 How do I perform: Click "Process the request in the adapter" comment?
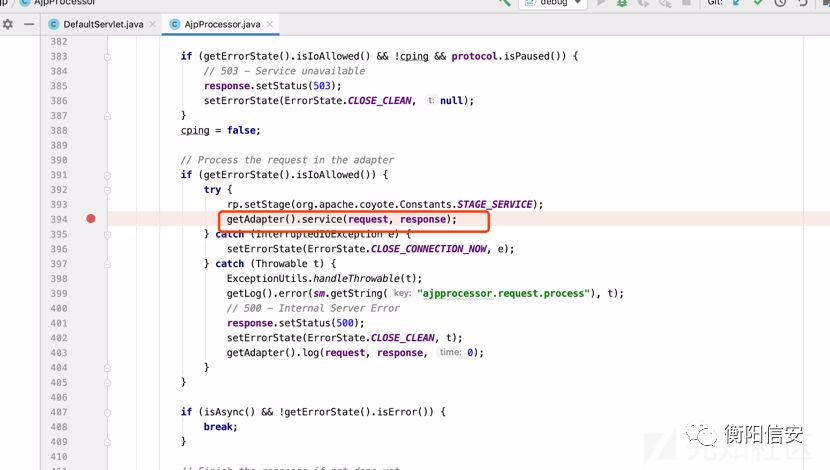[x=287, y=160]
